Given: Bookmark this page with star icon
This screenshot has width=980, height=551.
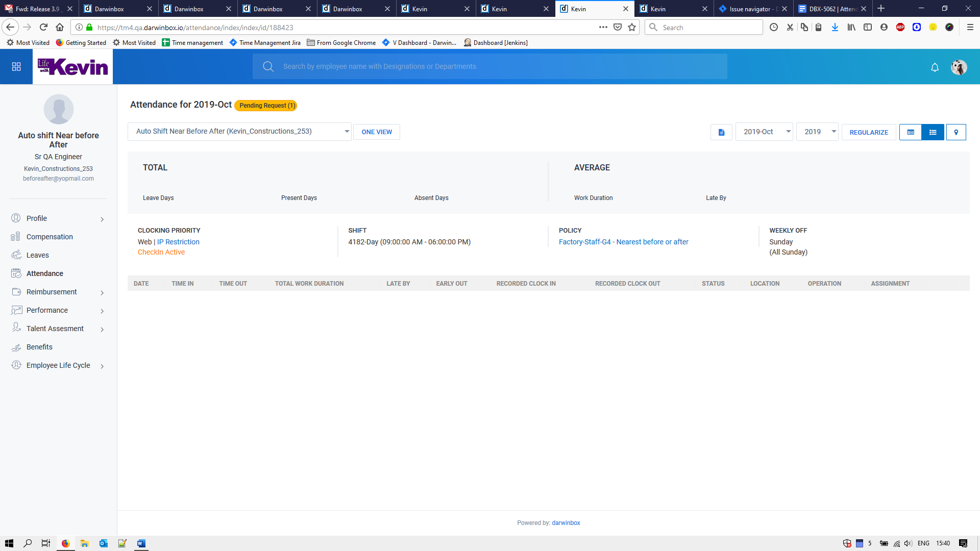Looking at the screenshot, I should [x=632, y=28].
